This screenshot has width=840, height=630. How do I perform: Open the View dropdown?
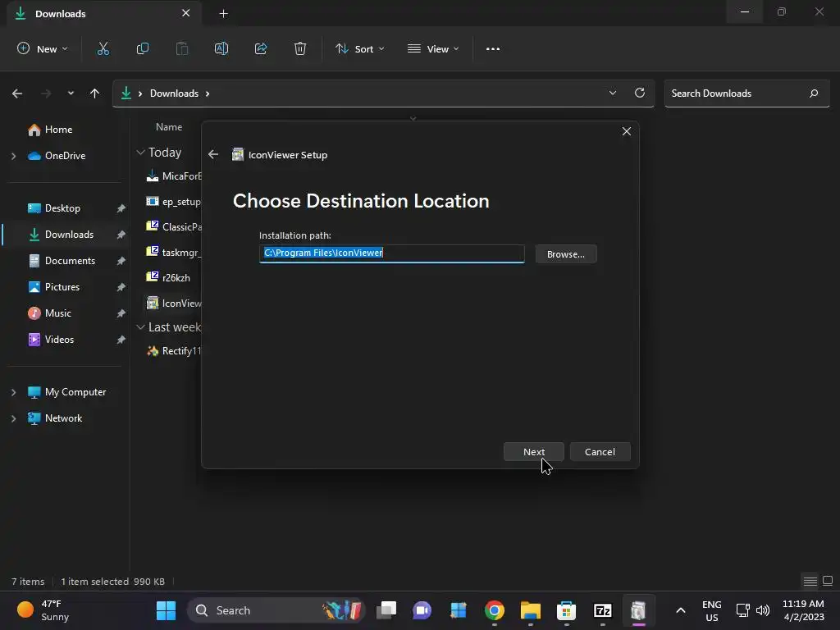pyautogui.click(x=433, y=48)
